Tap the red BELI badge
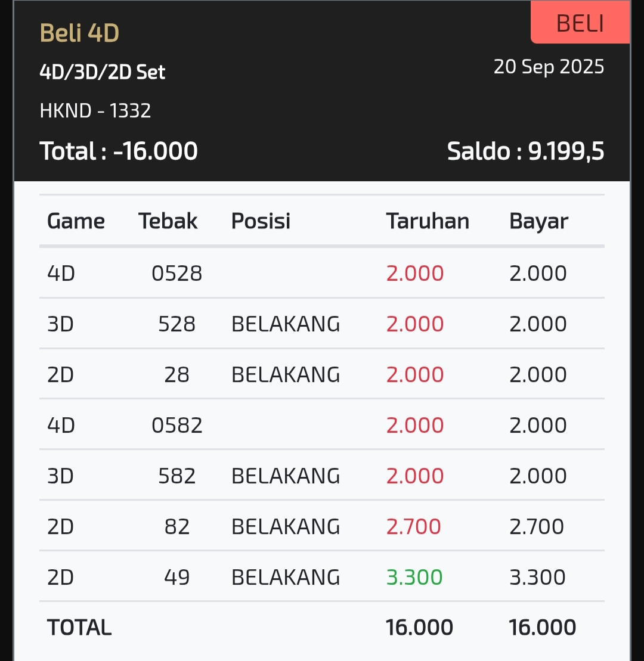 coord(580,23)
